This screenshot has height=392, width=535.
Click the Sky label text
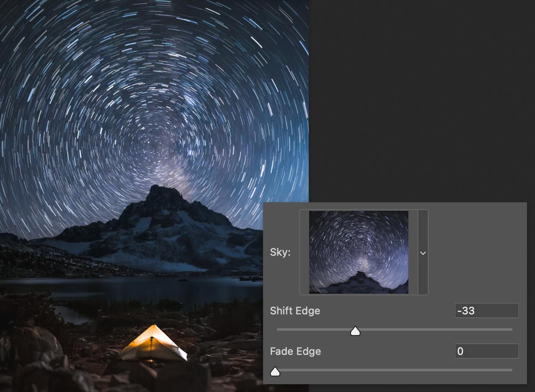pos(280,253)
